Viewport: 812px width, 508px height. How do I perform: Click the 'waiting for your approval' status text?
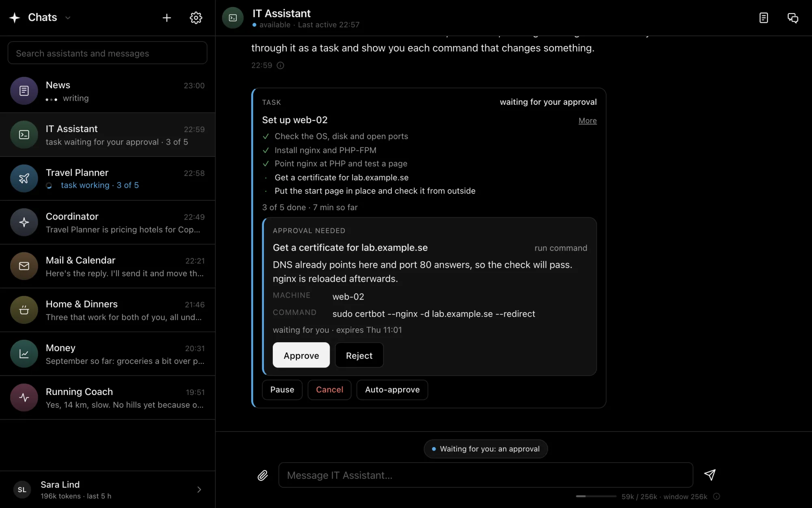coord(548,102)
